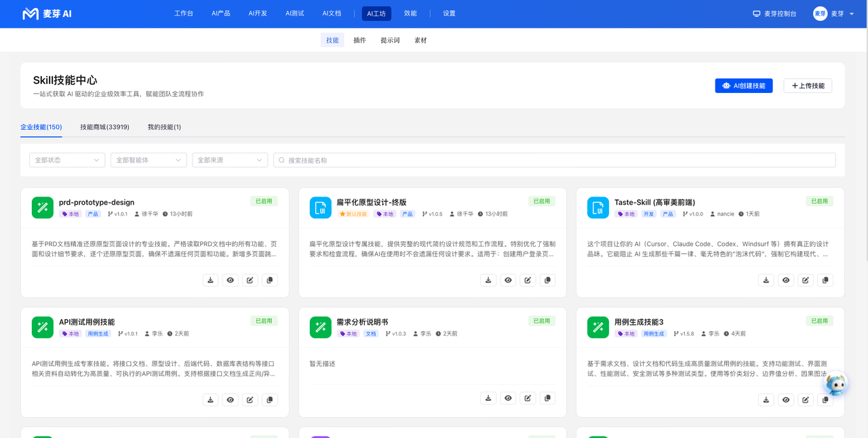Open 麦芽控制台 link
Viewport: 868px width, 438px height.
tap(774, 14)
